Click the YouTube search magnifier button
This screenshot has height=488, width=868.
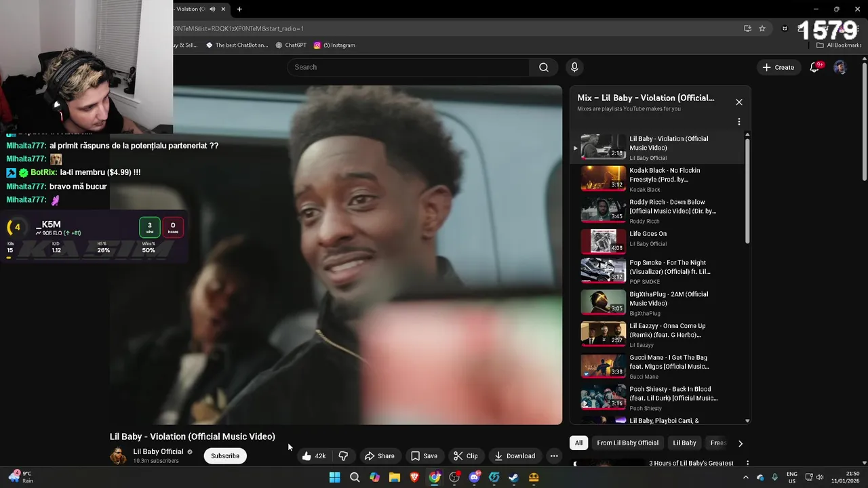[543, 67]
